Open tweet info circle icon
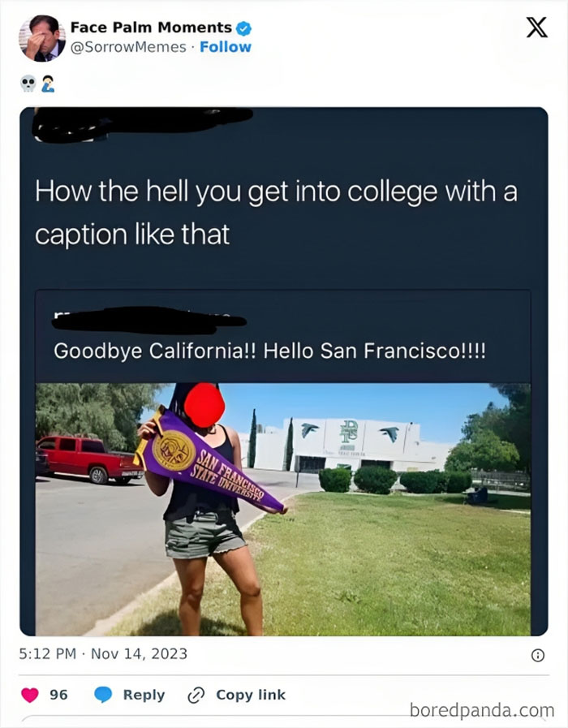 [537, 655]
